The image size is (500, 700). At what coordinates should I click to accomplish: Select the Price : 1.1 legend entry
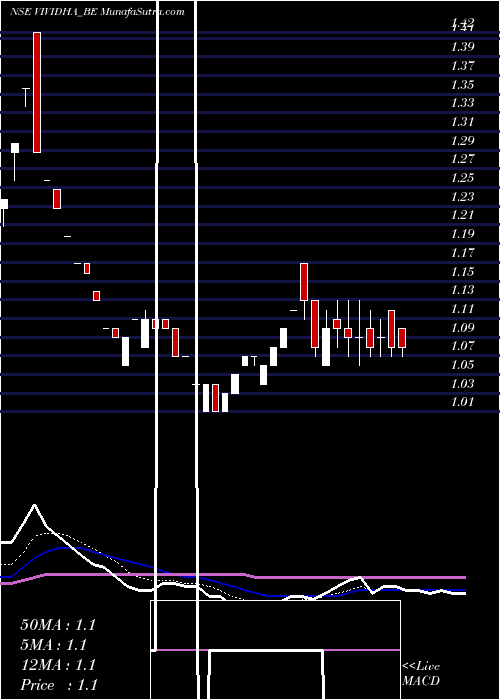click(x=59, y=685)
